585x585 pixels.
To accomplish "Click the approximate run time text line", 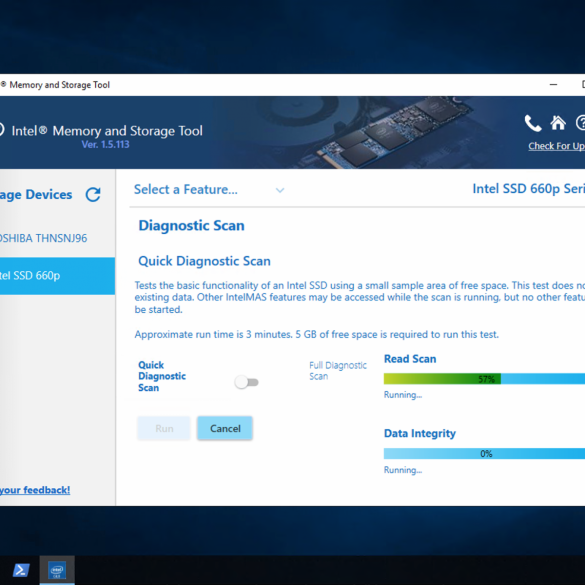I will point(316,334).
